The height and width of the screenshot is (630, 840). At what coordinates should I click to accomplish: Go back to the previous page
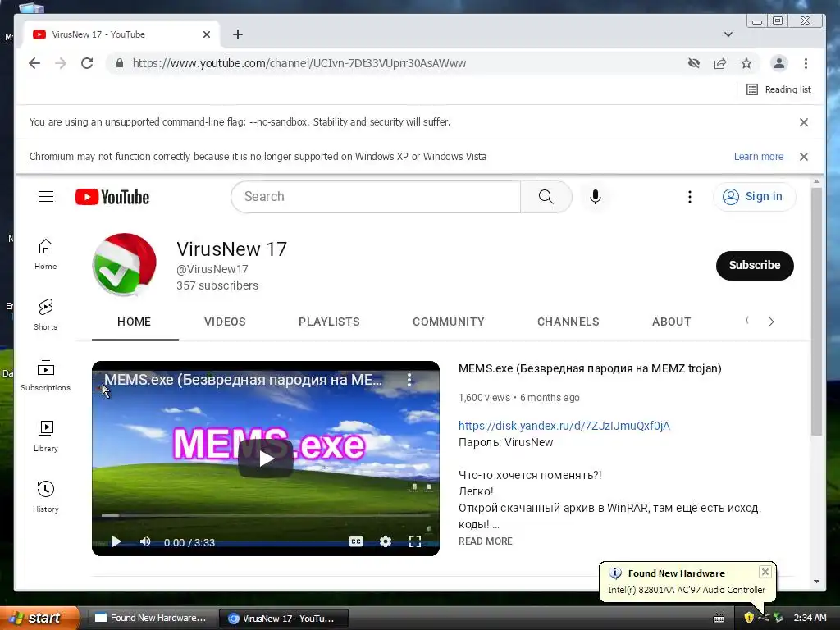point(34,63)
